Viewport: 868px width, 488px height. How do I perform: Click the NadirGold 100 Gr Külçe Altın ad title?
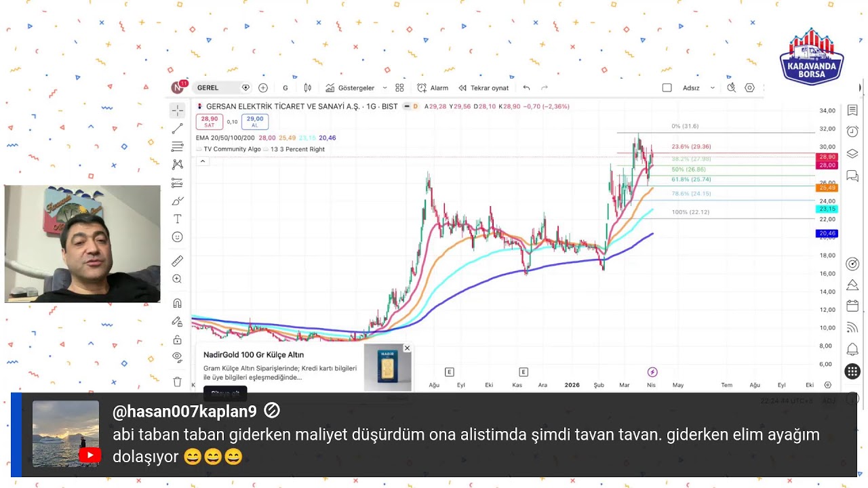click(x=254, y=354)
